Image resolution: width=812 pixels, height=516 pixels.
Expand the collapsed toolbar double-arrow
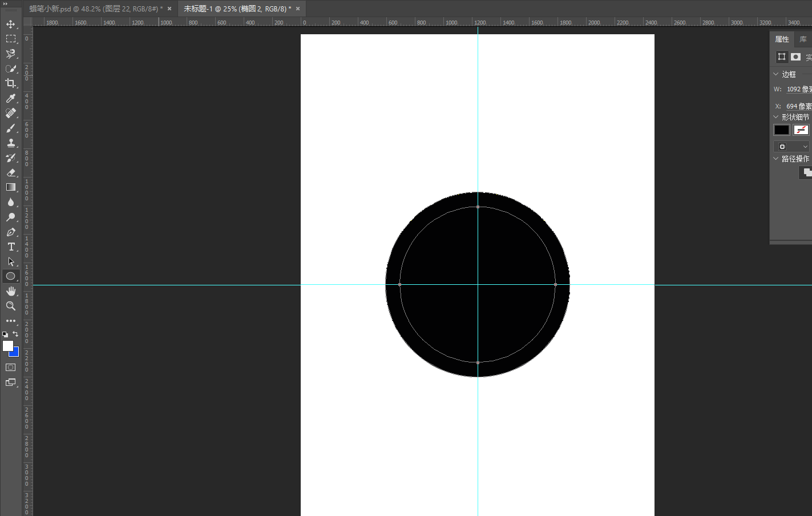point(6,3)
